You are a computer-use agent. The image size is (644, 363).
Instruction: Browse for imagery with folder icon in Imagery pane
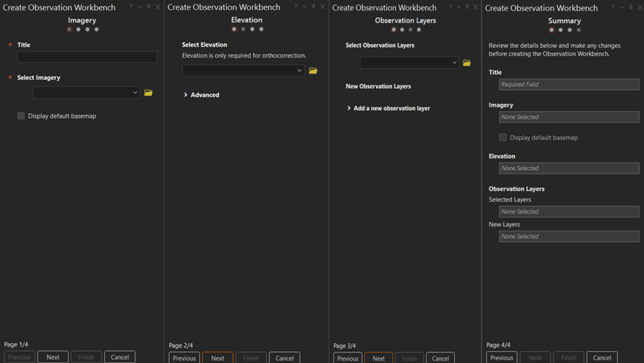[148, 93]
